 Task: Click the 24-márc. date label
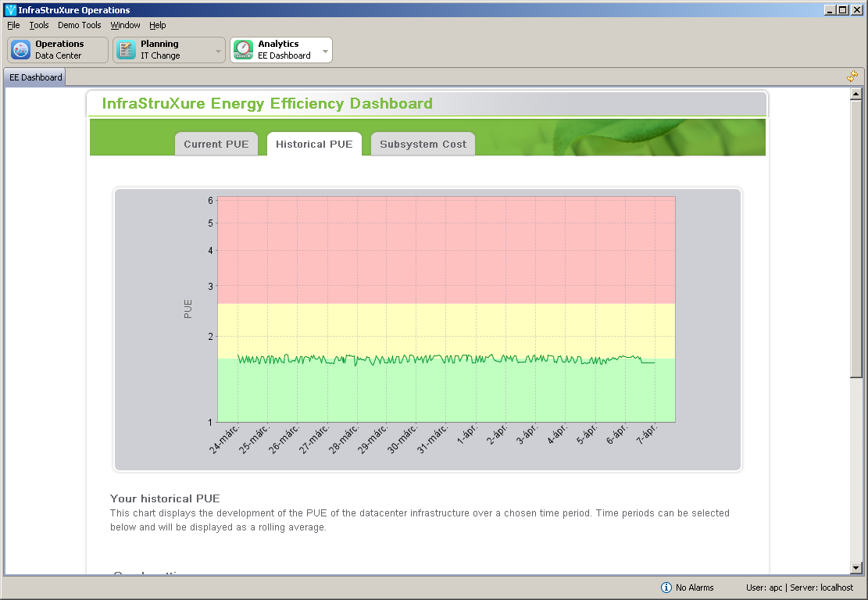pyautogui.click(x=224, y=439)
